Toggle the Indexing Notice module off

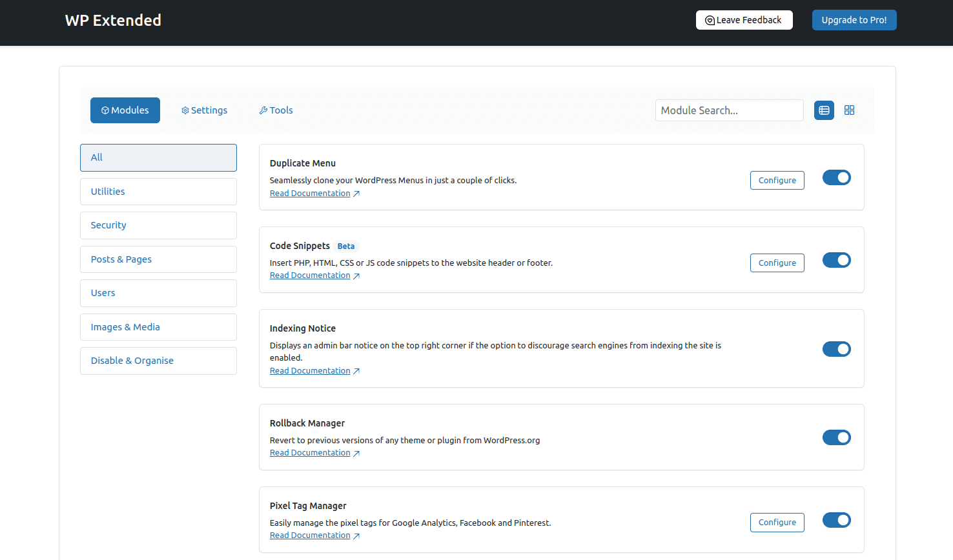(x=836, y=349)
